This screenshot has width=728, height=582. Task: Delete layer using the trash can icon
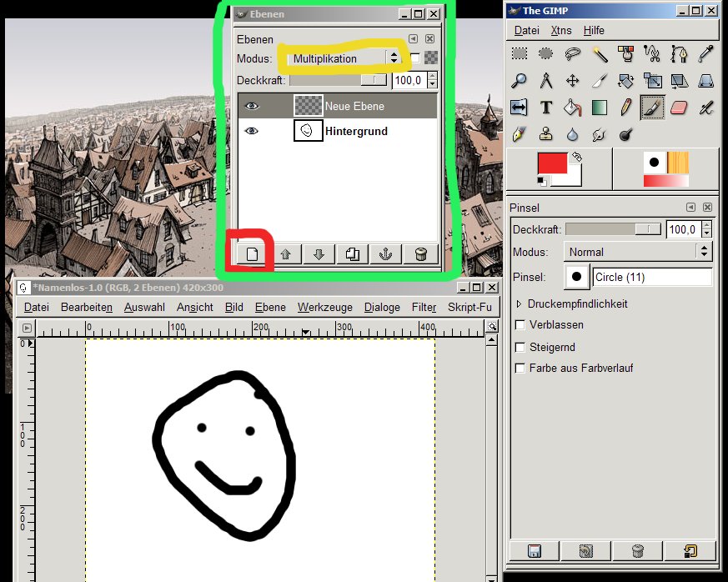click(421, 255)
